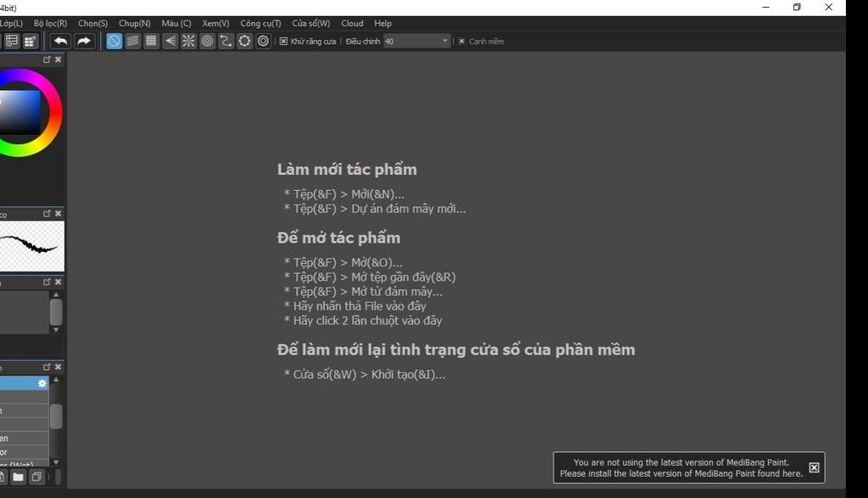Pick a hue on the color wheel ring
This screenshot has width=868, height=498.
point(54,113)
